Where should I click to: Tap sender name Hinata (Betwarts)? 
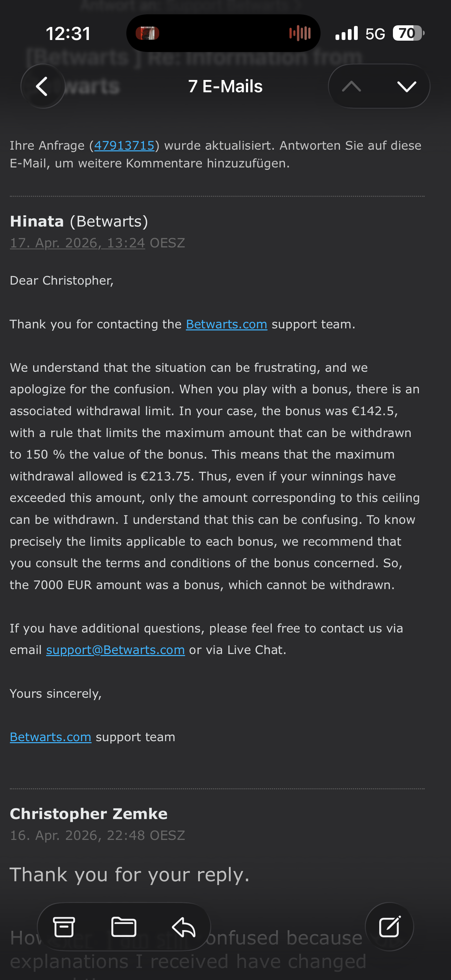tap(79, 221)
